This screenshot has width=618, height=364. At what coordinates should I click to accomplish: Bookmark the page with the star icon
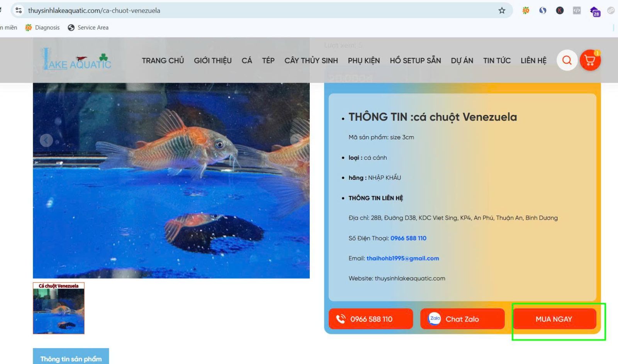pos(502,10)
